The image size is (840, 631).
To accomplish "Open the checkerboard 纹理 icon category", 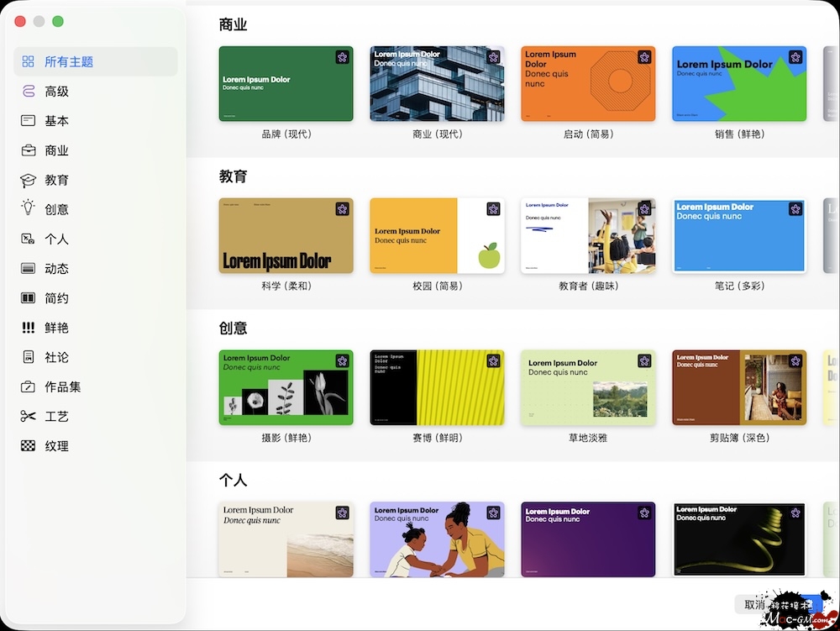I will (29, 446).
